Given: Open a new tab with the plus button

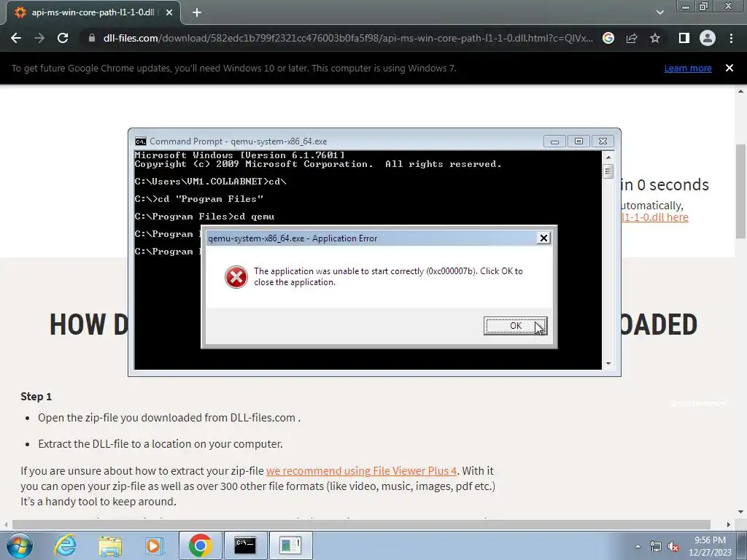Looking at the screenshot, I should click(x=197, y=12).
